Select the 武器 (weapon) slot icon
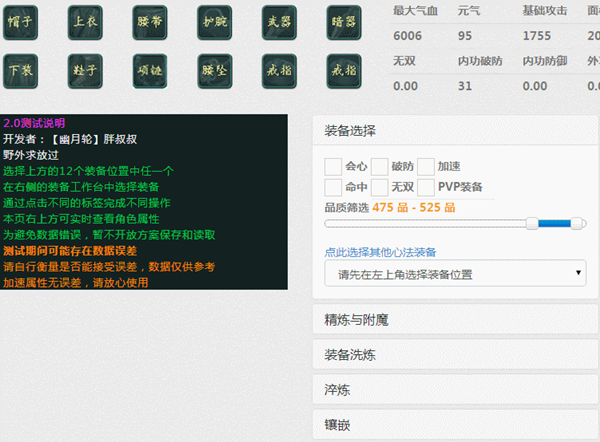The image size is (600, 442). click(x=279, y=20)
